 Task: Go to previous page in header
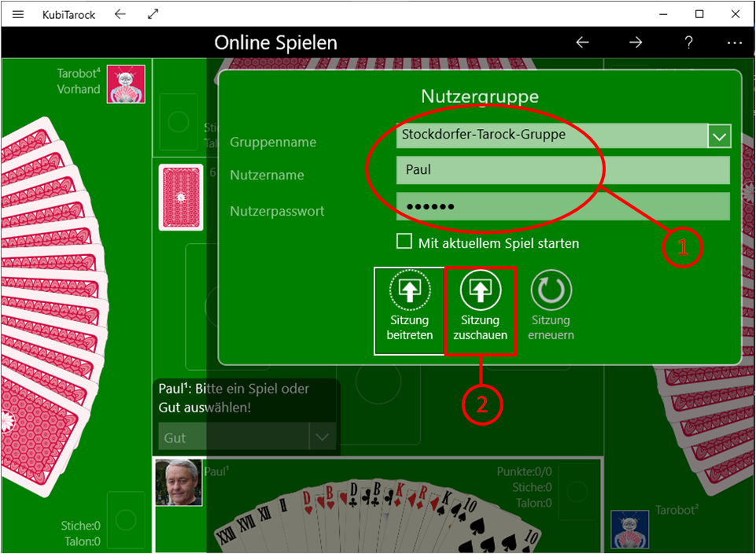pyautogui.click(x=582, y=42)
